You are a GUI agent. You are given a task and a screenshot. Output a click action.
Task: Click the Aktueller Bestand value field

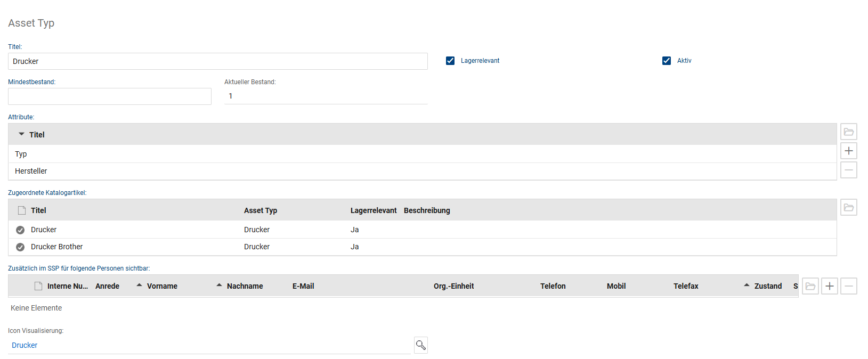(326, 96)
